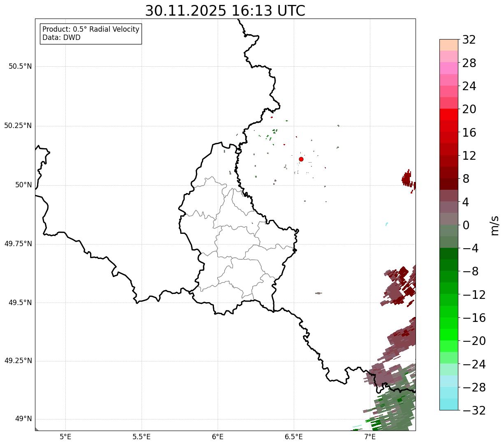Click the colorbar label "−24"
Screen dimensions: 504x445
tap(474, 364)
